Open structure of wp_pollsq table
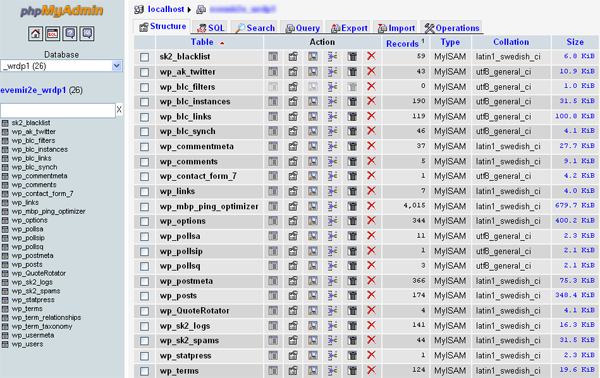 pyautogui.click(x=293, y=266)
